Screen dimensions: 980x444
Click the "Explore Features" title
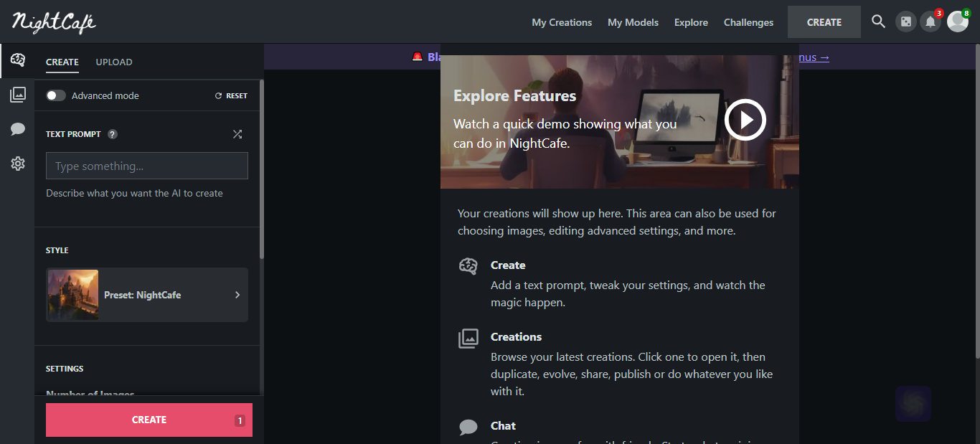coord(514,96)
